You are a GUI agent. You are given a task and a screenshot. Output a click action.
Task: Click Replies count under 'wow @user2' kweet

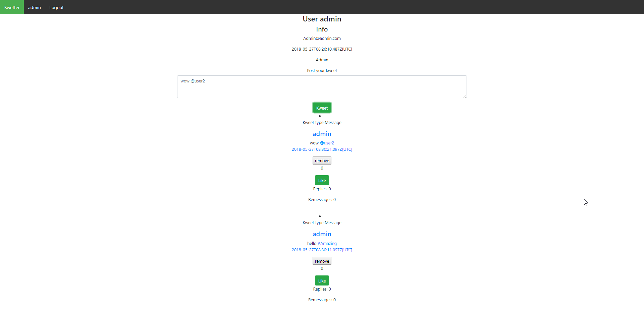click(x=322, y=189)
